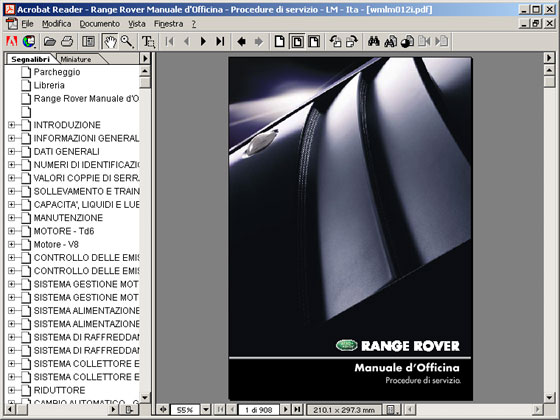Rotate the page view clockwise

pyautogui.click(x=352, y=41)
